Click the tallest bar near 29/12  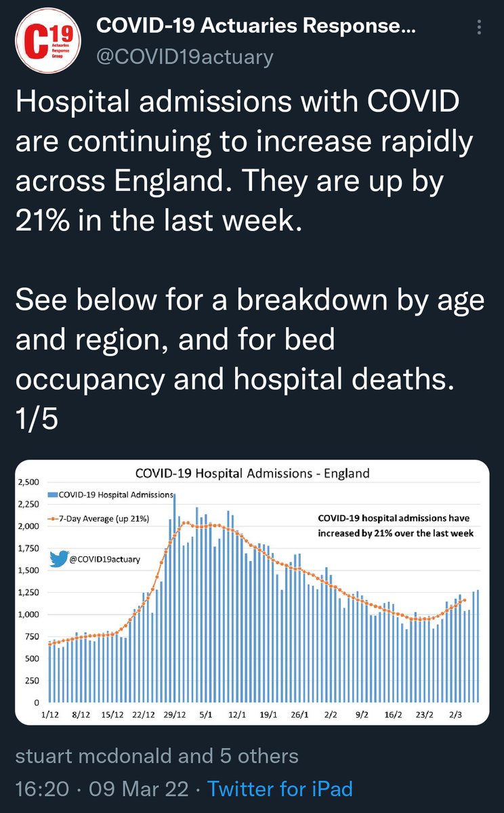pos(175,598)
